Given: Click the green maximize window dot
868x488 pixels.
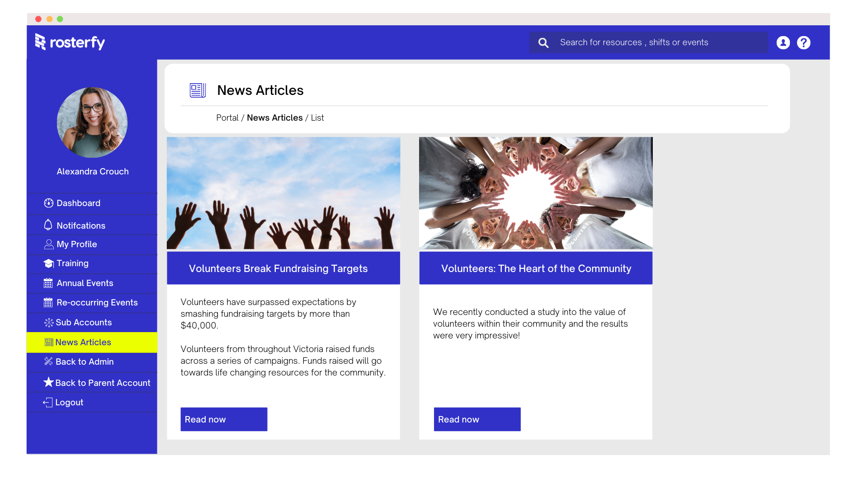Looking at the screenshot, I should (x=60, y=19).
